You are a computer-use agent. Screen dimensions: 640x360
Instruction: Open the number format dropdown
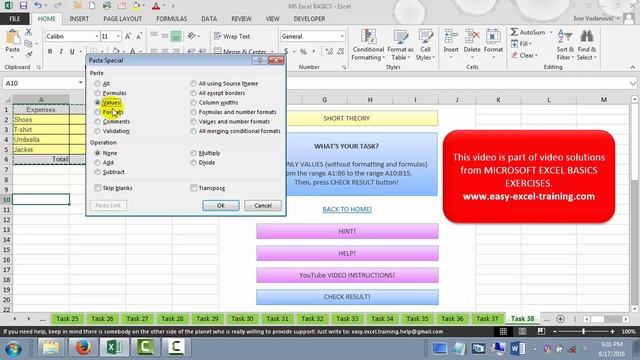(342, 36)
